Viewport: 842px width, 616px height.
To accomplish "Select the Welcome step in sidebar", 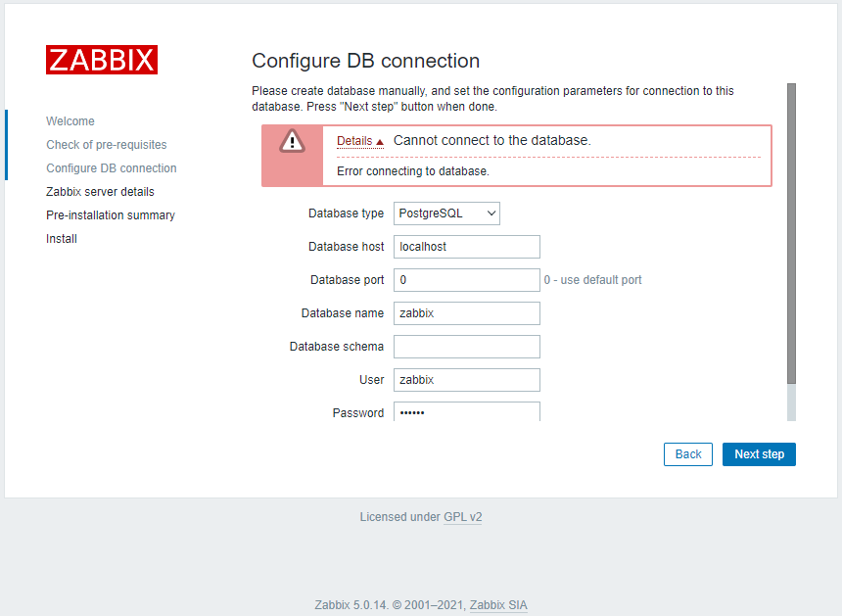I will (70, 120).
